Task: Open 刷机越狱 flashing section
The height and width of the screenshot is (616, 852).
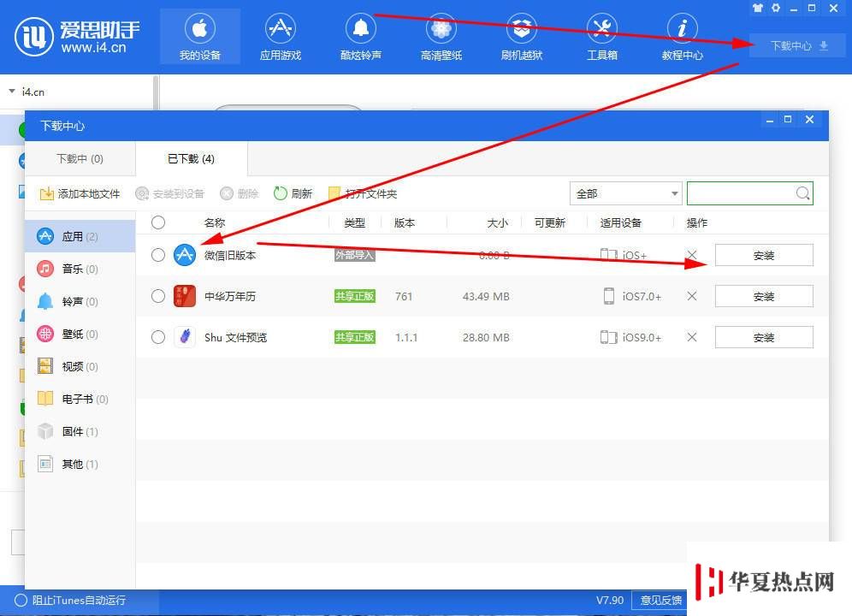Action: [x=522, y=37]
